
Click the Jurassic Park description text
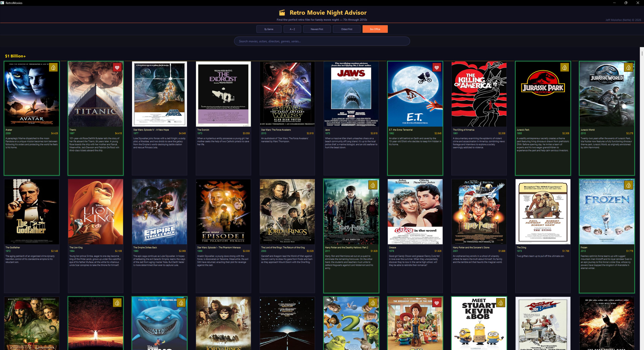tap(543, 144)
